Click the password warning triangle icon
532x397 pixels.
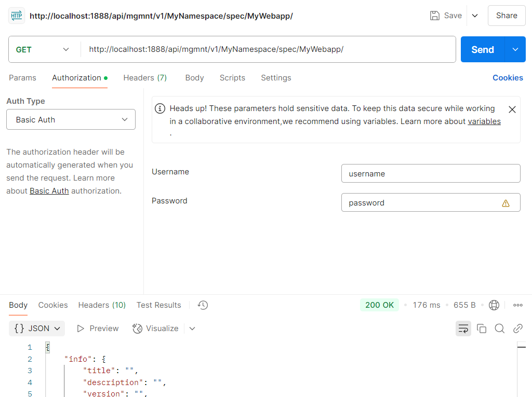pyautogui.click(x=506, y=203)
